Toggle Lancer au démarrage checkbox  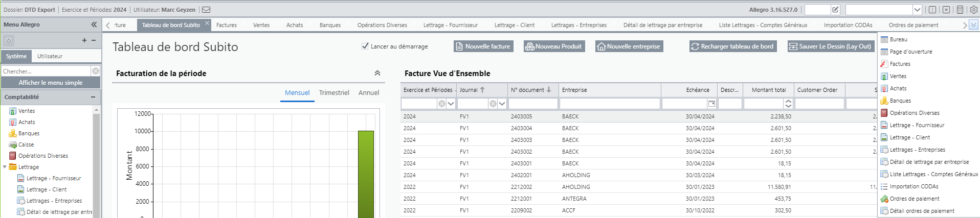[365, 46]
